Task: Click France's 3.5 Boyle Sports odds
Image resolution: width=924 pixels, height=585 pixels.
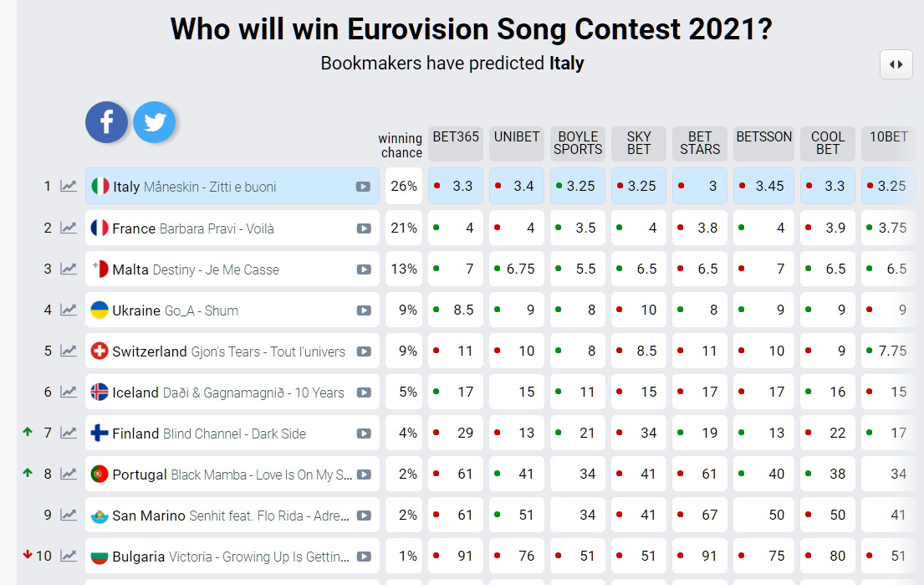Action: pos(578,228)
